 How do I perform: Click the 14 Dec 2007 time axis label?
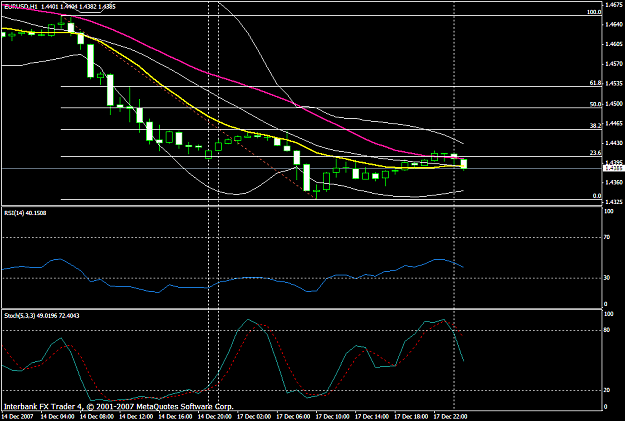(x=17, y=416)
